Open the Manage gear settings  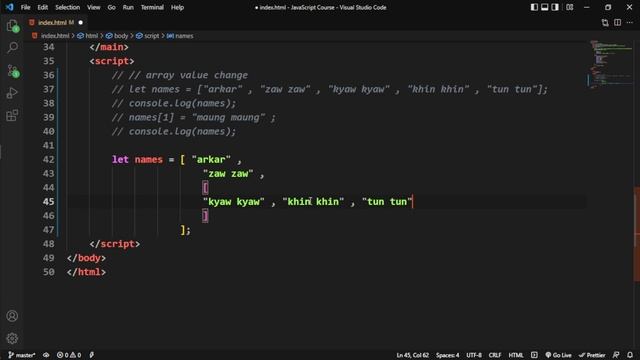12,338
